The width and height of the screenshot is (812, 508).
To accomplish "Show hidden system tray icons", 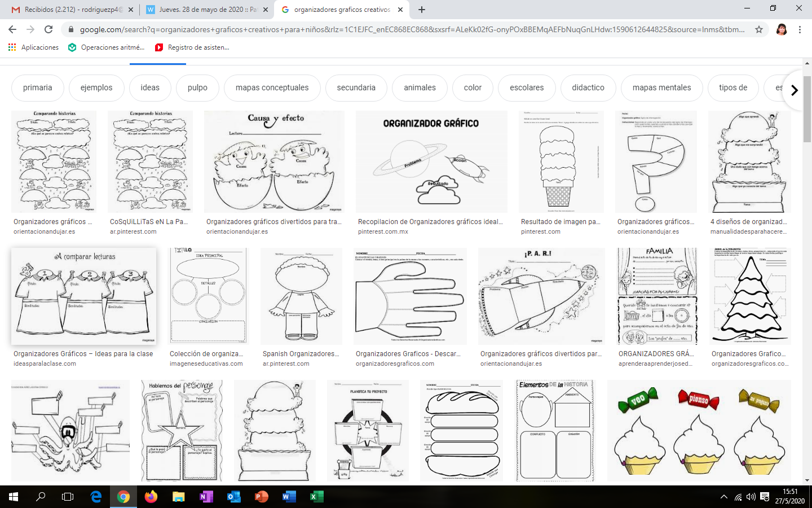I will point(723,497).
